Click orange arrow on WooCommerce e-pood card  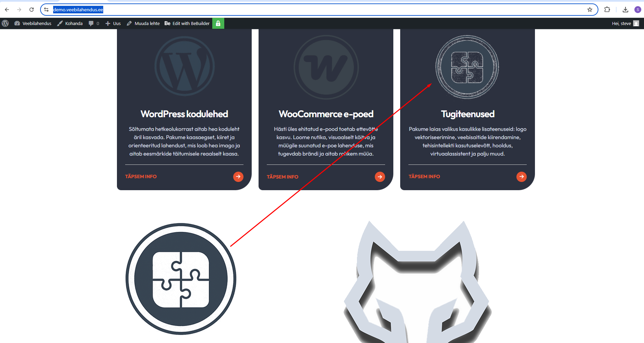point(380,177)
